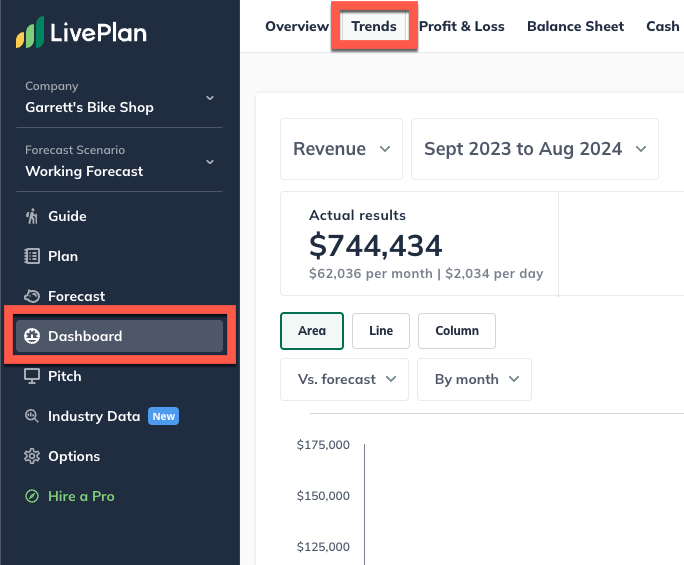Viewport: 684px width, 565px height.
Task: Open the Balance Sheet tab
Action: (x=575, y=26)
